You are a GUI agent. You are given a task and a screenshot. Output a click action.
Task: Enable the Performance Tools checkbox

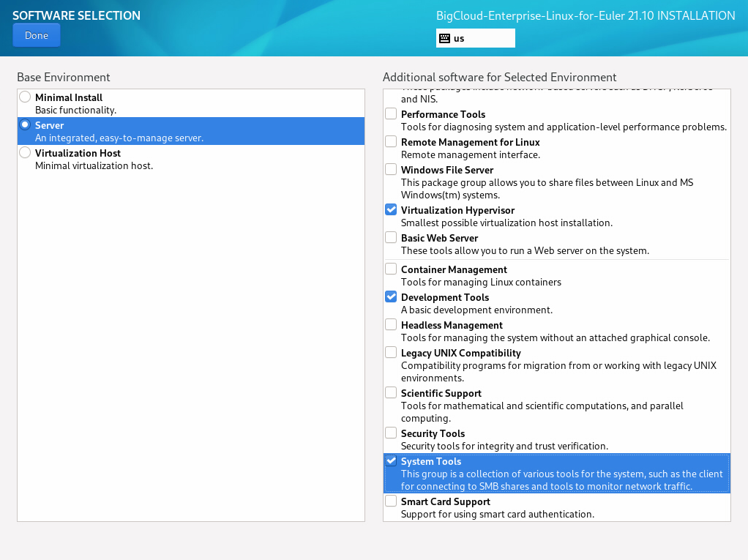pyautogui.click(x=391, y=113)
